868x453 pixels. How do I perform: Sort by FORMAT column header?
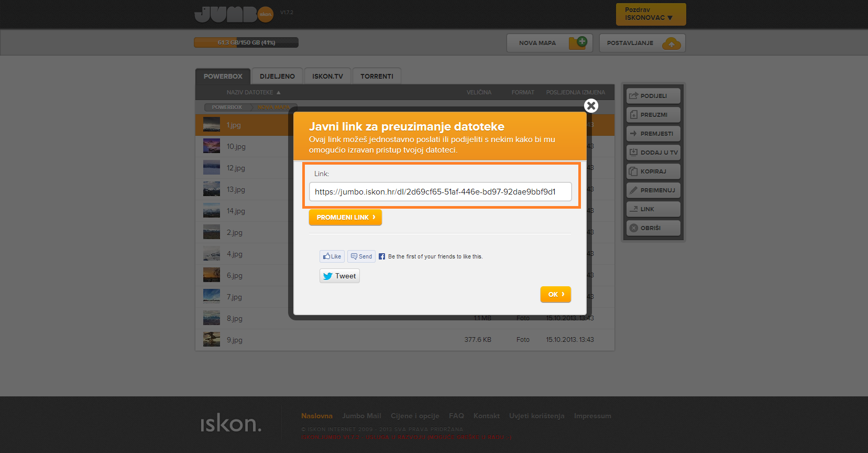(523, 92)
